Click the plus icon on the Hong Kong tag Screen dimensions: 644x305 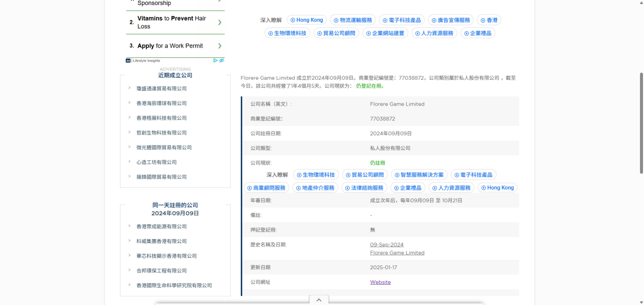292,20
